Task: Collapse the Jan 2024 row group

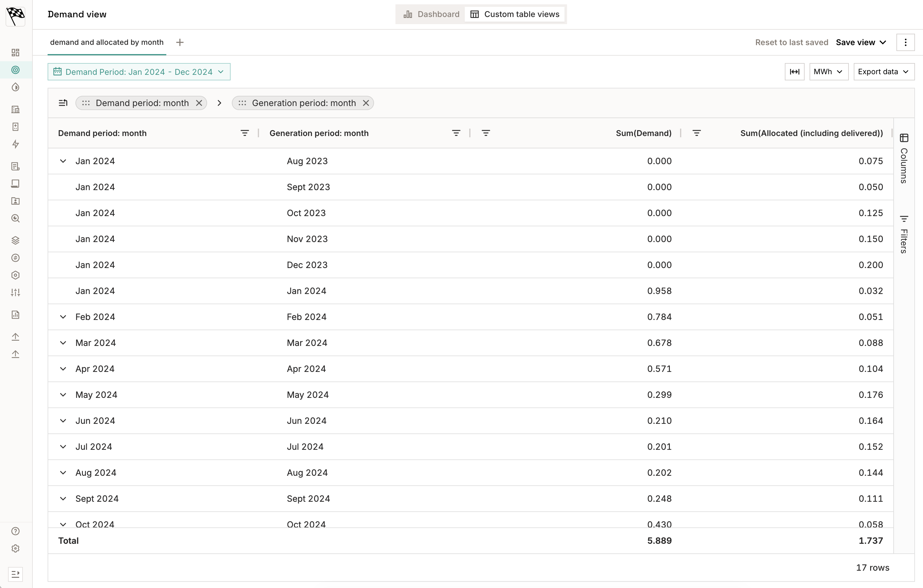Action: pyautogui.click(x=63, y=161)
